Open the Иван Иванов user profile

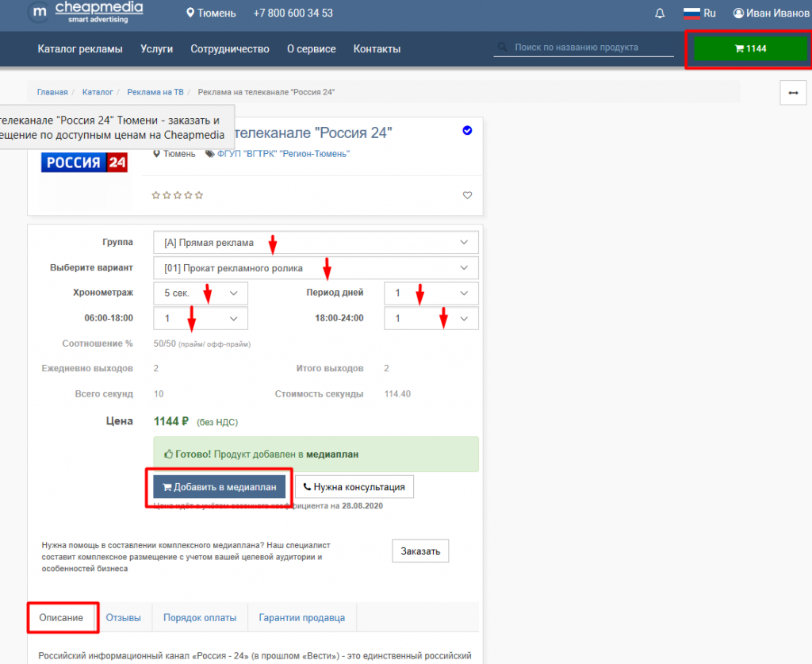pos(771,13)
